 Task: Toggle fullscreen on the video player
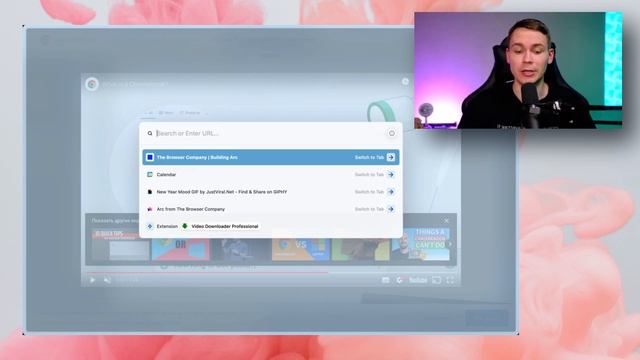pyautogui.click(x=450, y=280)
